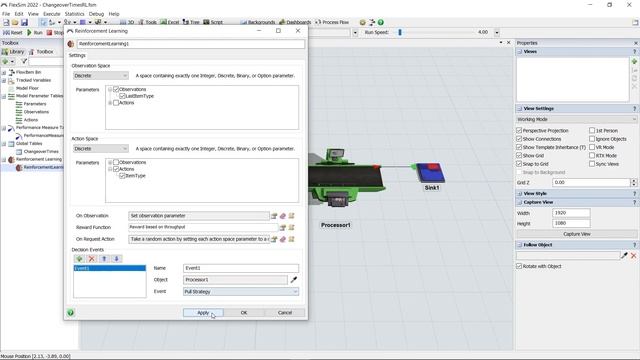Toggle Observations checkbox in Action Space
This screenshot has height=360, width=640.
pos(116,162)
